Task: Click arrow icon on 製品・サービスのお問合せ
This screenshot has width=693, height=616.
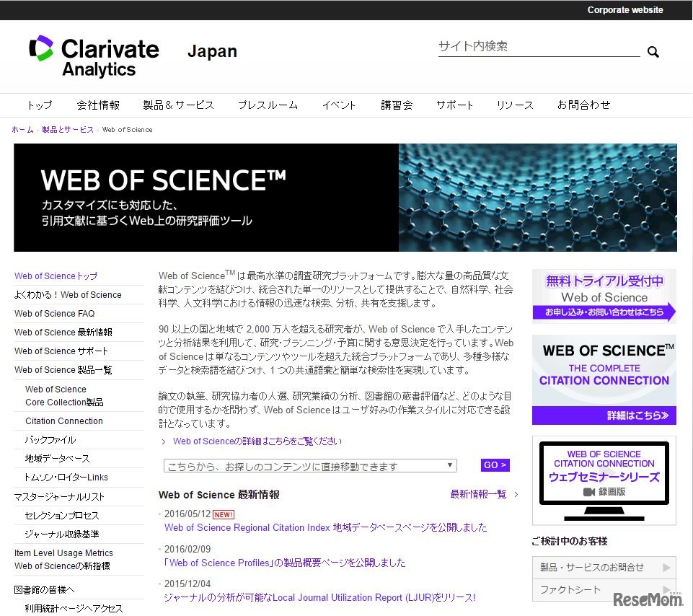Action: [x=666, y=568]
